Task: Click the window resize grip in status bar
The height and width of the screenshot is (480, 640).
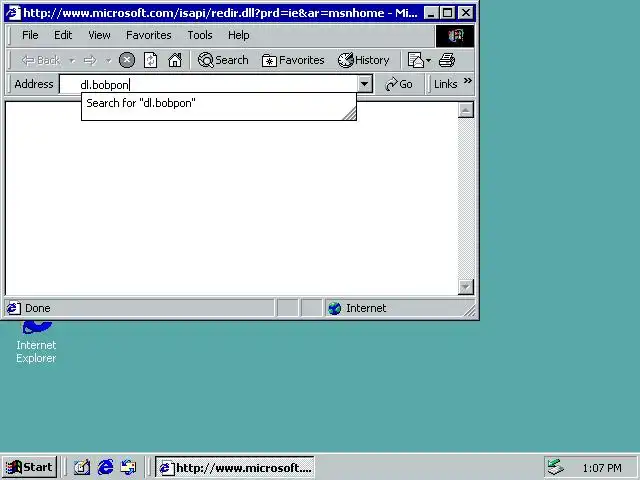Action: [469, 311]
